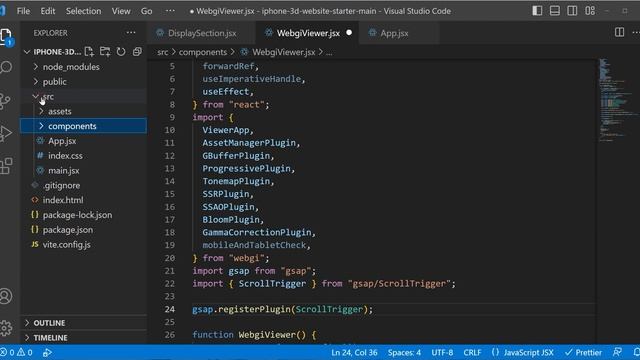Open the Go menu
This screenshot has width=640, height=360.
pos(147,11)
